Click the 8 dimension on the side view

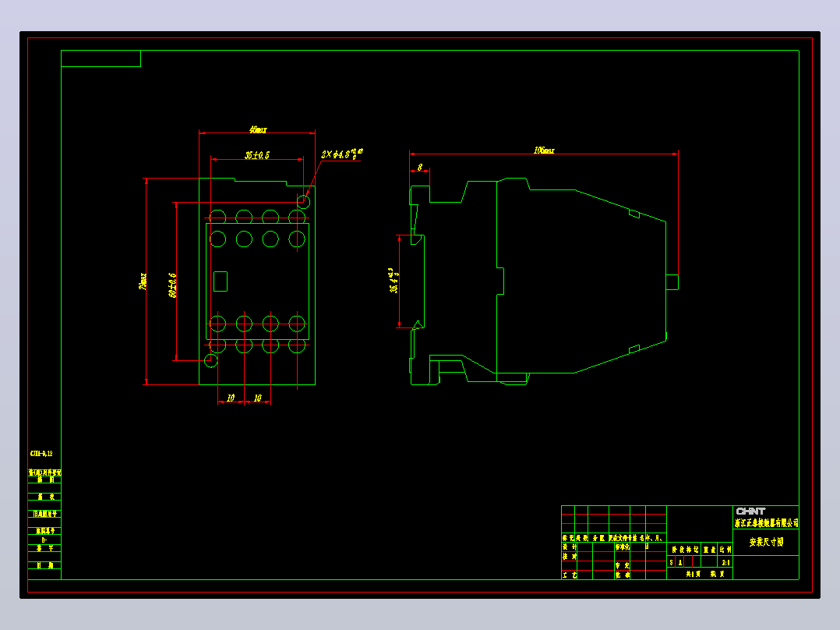click(x=419, y=168)
